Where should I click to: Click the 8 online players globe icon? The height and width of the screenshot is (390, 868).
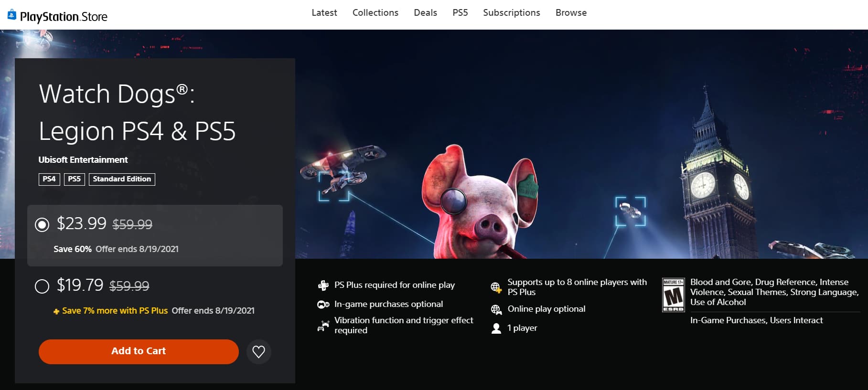(x=496, y=287)
